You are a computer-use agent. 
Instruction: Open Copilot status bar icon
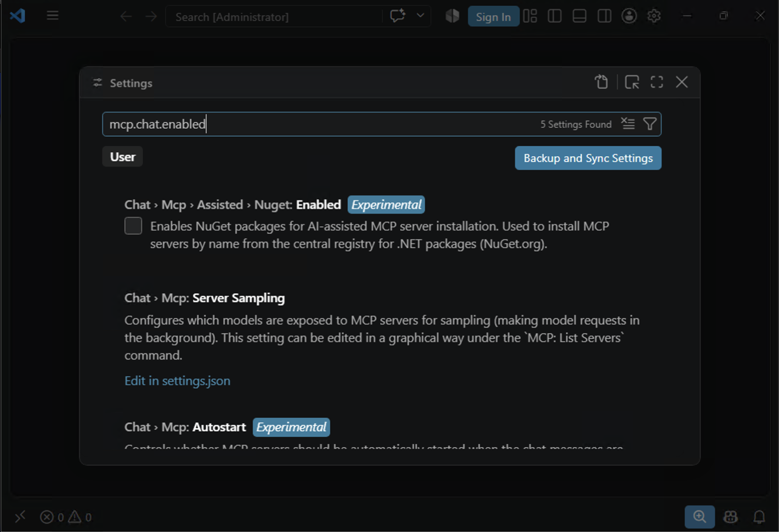pos(730,517)
